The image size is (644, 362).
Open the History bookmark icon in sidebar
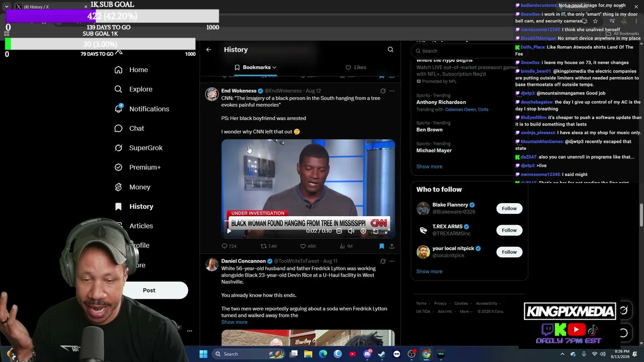(118, 207)
